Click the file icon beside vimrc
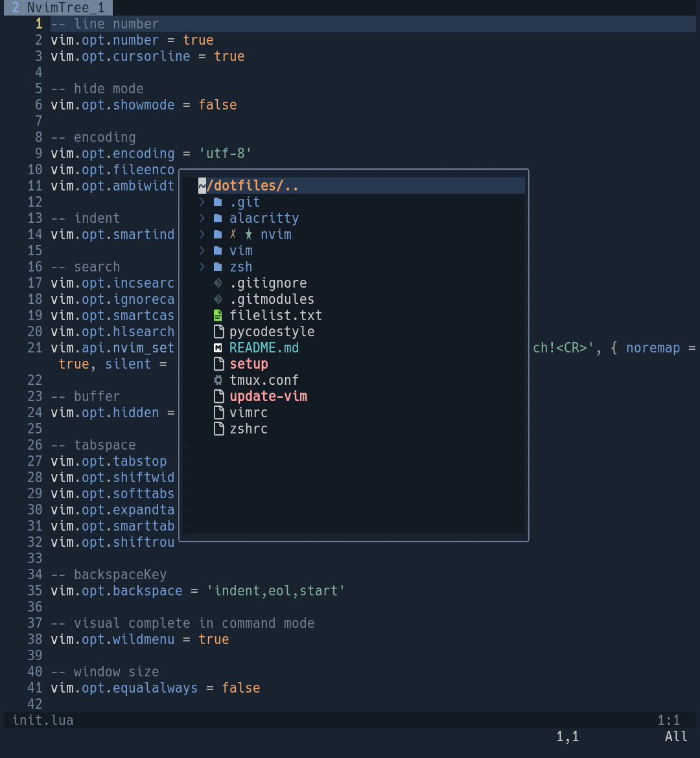 (x=218, y=413)
